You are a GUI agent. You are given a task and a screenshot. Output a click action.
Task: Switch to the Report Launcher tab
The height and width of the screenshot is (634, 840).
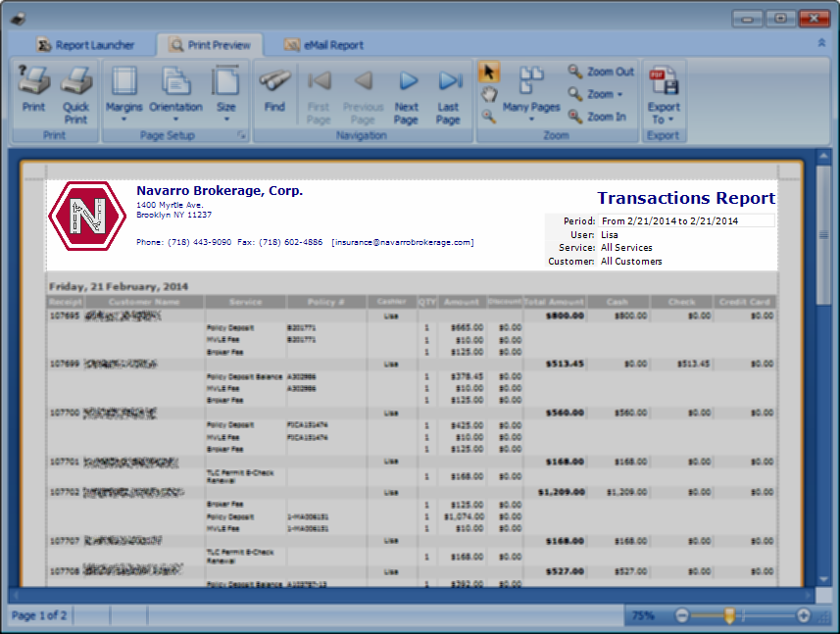tap(84, 45)
